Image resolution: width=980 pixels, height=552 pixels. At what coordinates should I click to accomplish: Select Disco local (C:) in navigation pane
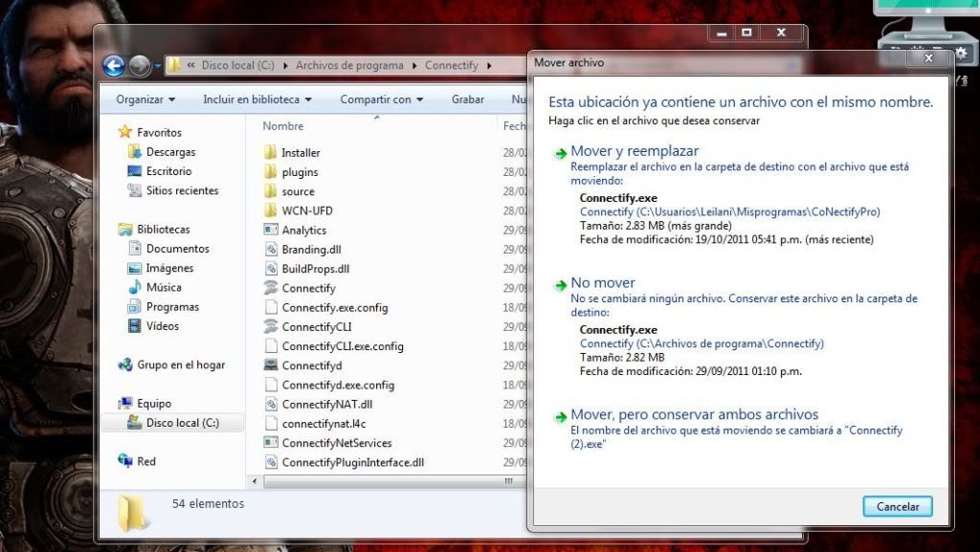183,423
